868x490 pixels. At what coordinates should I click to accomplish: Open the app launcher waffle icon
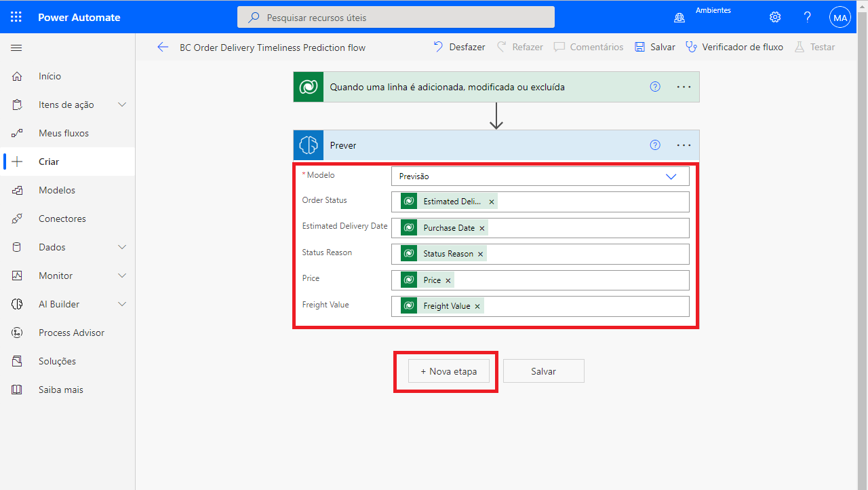[x=16, y=17]
